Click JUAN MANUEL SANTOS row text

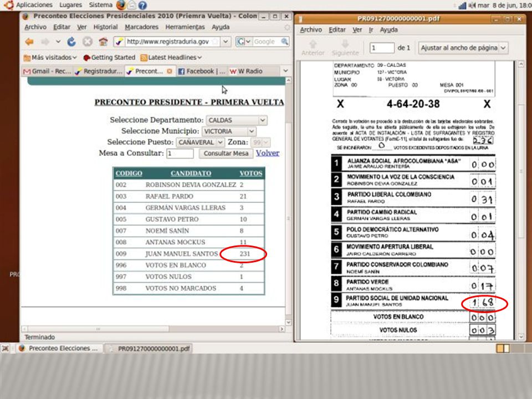pos(182,254)
